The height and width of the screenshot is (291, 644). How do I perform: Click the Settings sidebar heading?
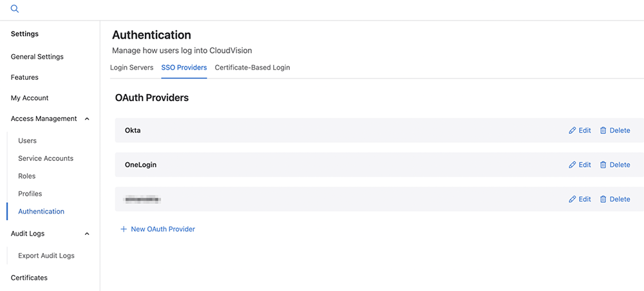pyautogui.click(x=24, y=34)
